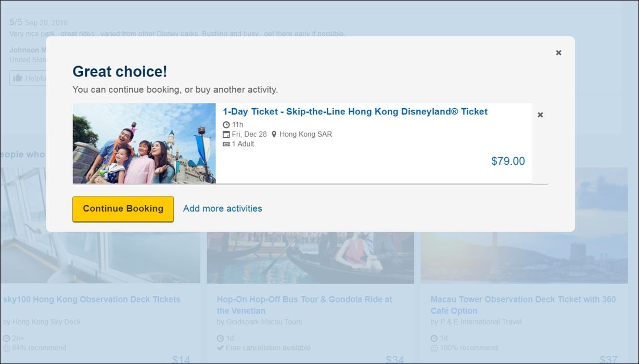Click the $79.00 price text
The height and width of the screenshot is (364, 639).
click(508, 161)
